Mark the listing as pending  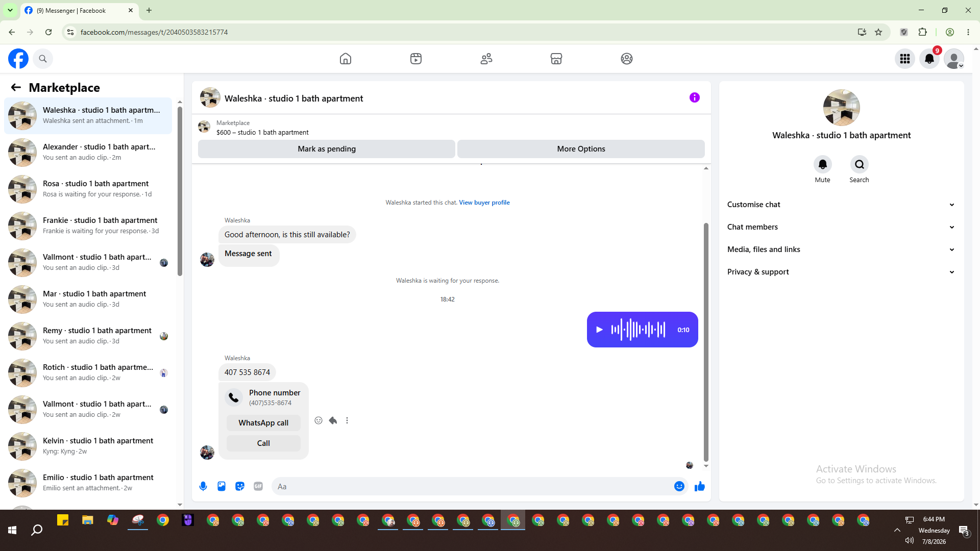[x=327, y=149]
